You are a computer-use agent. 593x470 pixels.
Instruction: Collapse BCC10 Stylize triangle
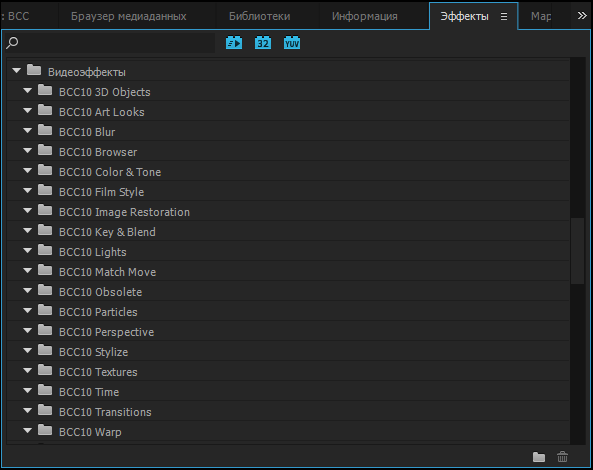point(27,351)
